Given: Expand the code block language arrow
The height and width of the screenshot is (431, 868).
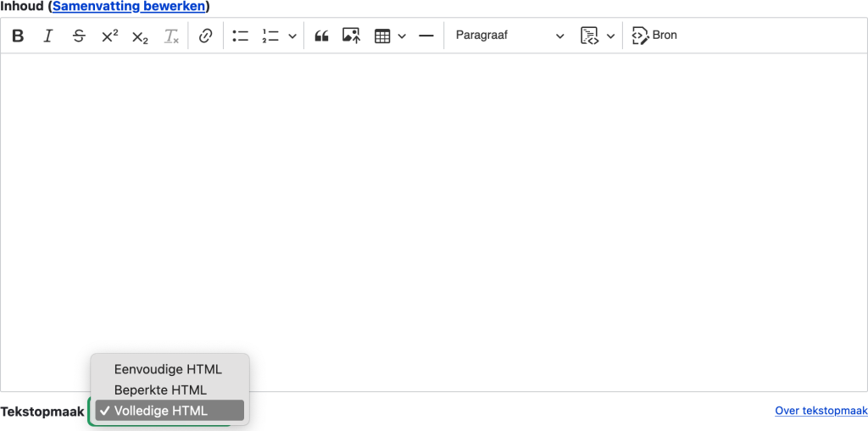Looking at the screenshot, I should point(610,36).
